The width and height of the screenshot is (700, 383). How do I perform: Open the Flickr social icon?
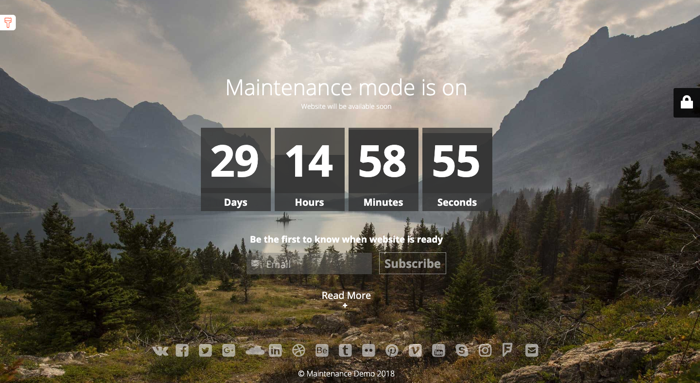point(368,350)
